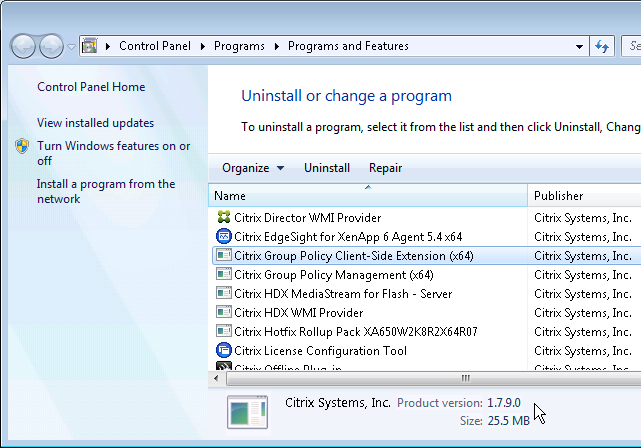Expand the chevron before Control Panel breadcrumb

[108, 46]
